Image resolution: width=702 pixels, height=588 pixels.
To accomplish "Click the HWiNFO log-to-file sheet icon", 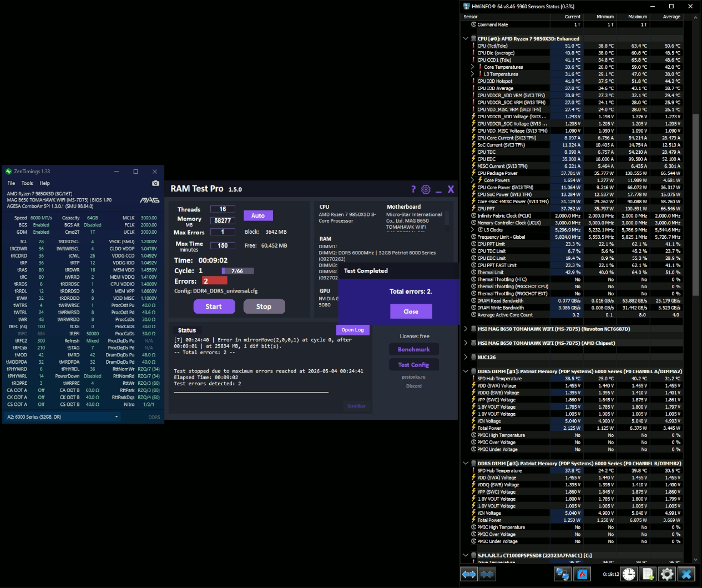I will [648, 574].
